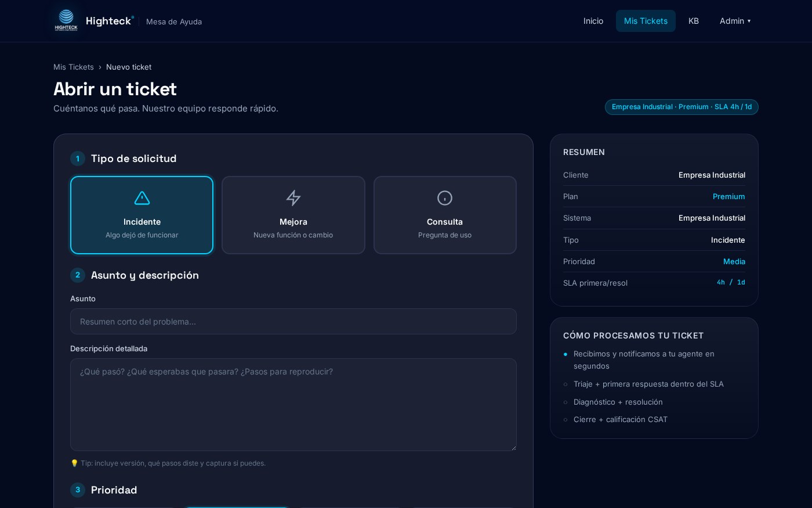Click the 'Mesa de Ayuda' header text

[x=174, y=21]
